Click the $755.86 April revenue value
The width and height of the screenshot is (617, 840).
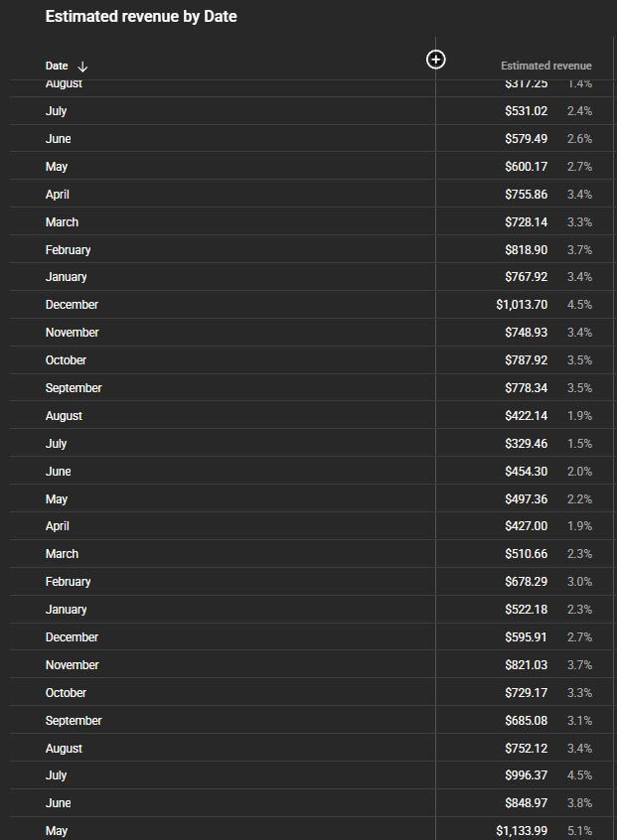[x=525, y=195]
